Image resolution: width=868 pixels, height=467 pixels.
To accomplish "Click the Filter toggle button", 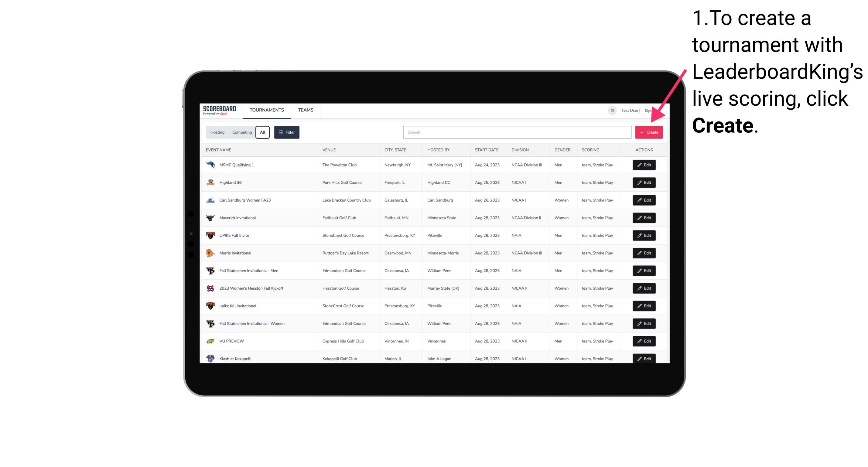I will point(286,132).
